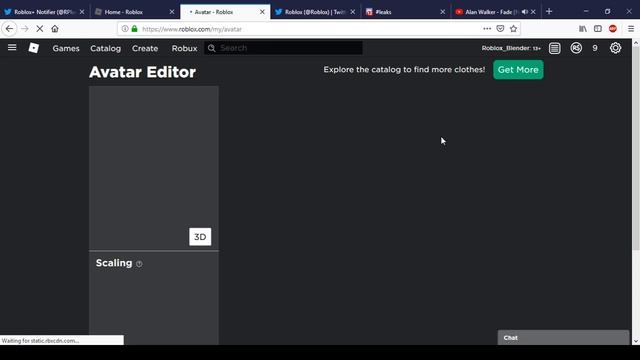Toggle the 3D avatar view
Screen dimensions: 640x360
200,237
